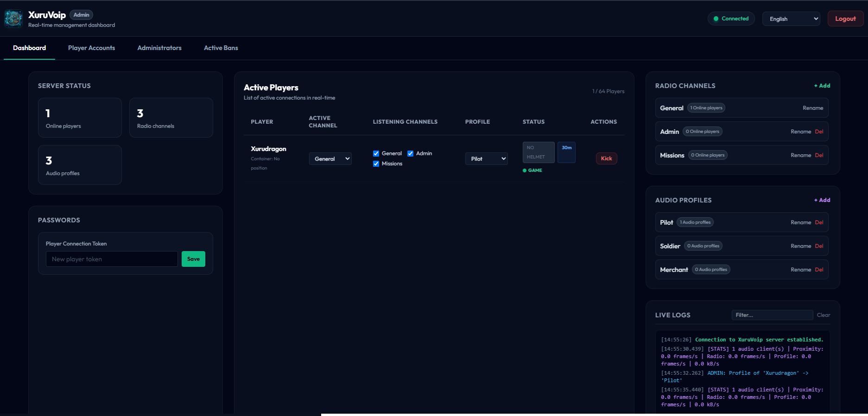Click the XuruVoip logo icon
Viewport: 868px width, 416px height.
coord(13,19)
